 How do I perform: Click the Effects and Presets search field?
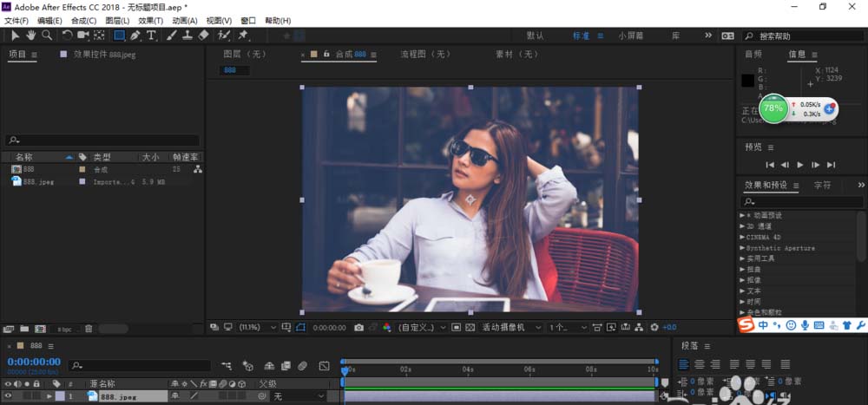coord(801,201)
